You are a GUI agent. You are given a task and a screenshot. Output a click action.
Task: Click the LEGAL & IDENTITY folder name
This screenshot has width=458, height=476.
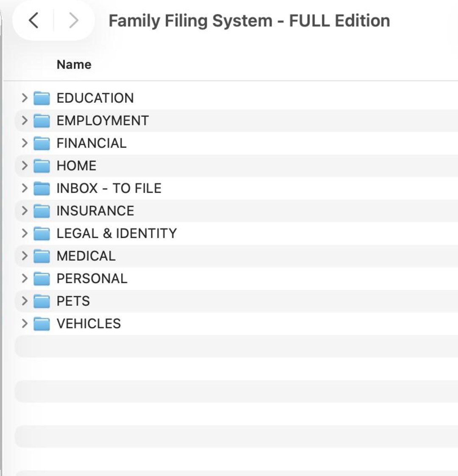pyautogui.click(x=117, y=233)
